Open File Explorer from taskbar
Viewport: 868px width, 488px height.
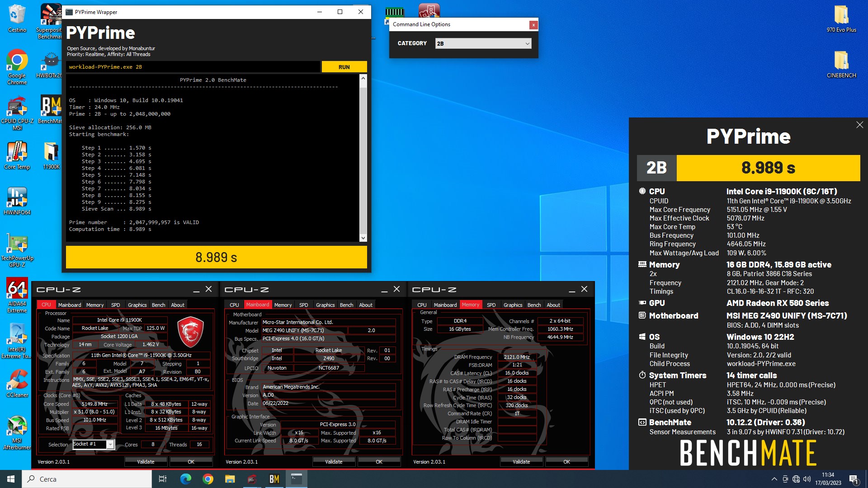[x=230, y=479]
